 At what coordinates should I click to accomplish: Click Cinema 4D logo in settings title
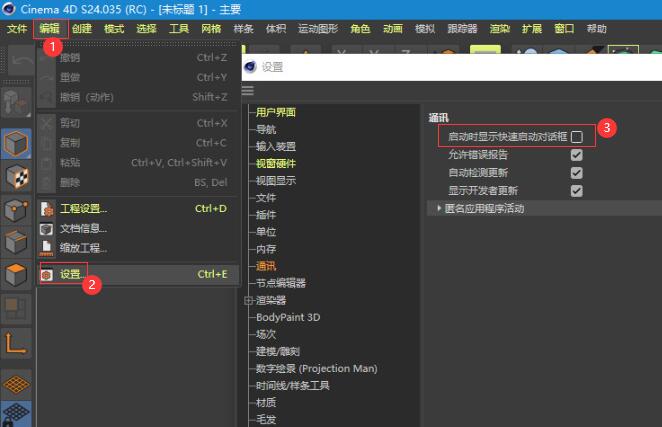click(250, 67)
